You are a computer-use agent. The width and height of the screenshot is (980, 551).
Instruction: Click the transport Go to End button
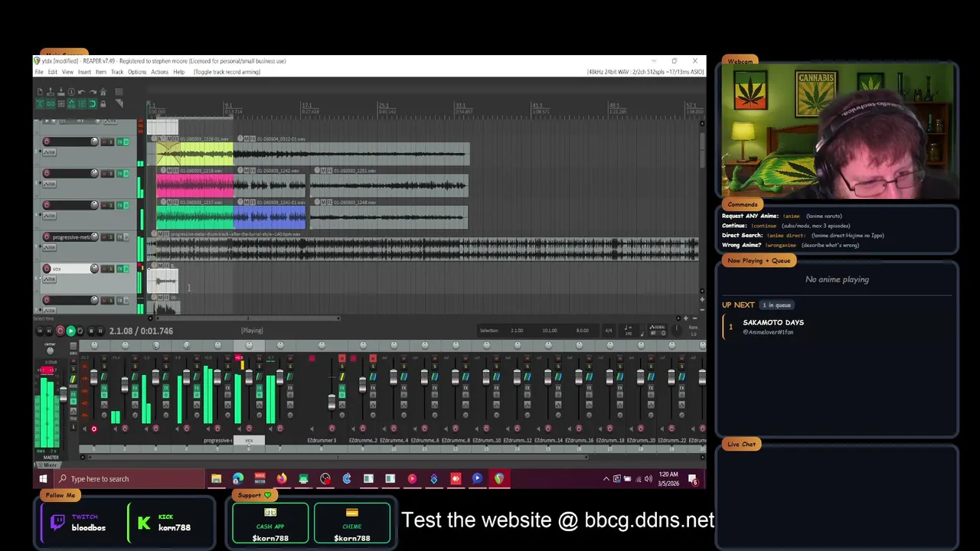[49, 331]
